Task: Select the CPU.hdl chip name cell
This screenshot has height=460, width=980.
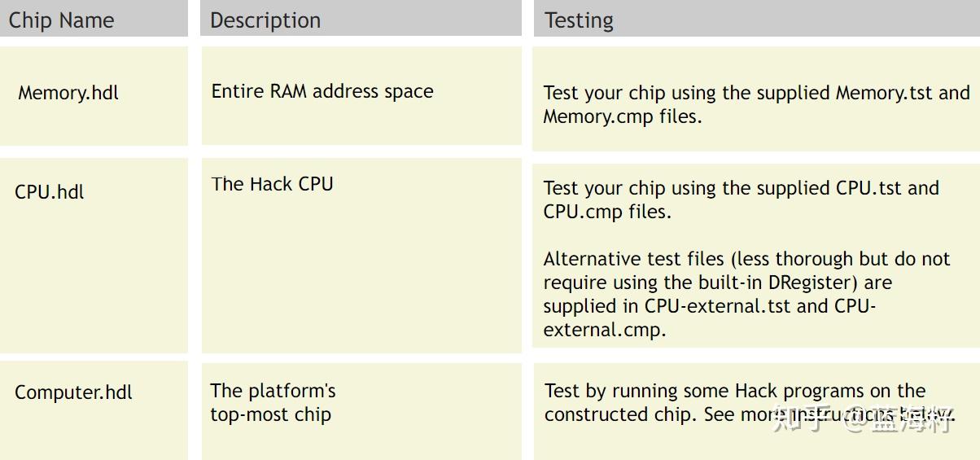Action: (50, 192)
